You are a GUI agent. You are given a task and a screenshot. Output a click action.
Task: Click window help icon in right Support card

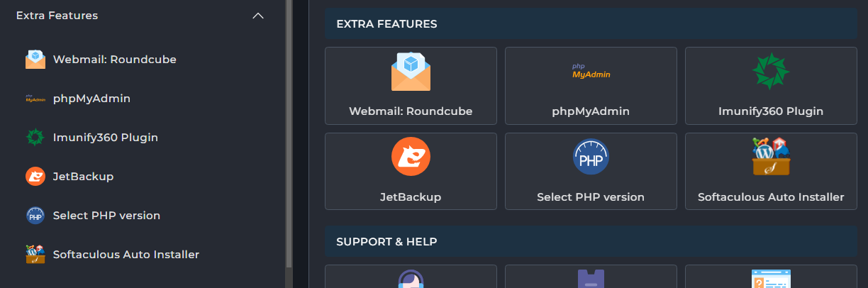coord(771,279)
